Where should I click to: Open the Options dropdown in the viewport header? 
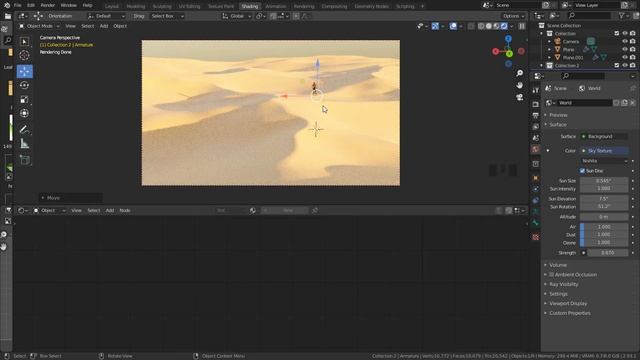tap(513, 16)
